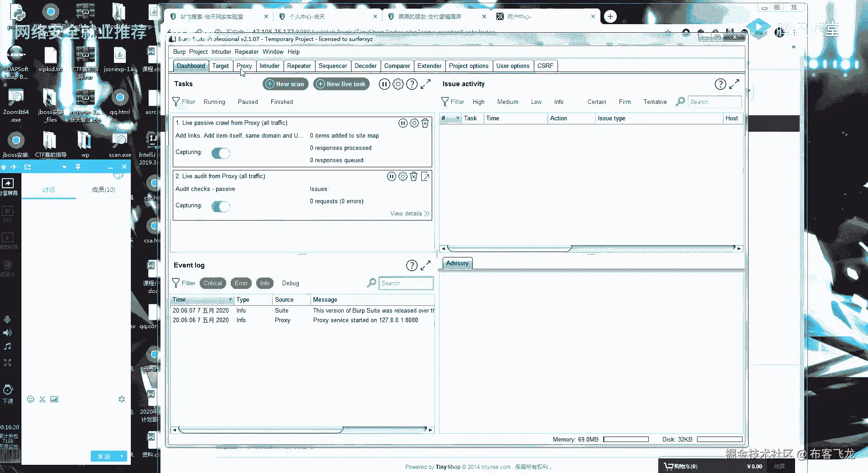Switch to the Decoder tab
This screenshot has height=473, width=868.
click(x=366, y=66)
